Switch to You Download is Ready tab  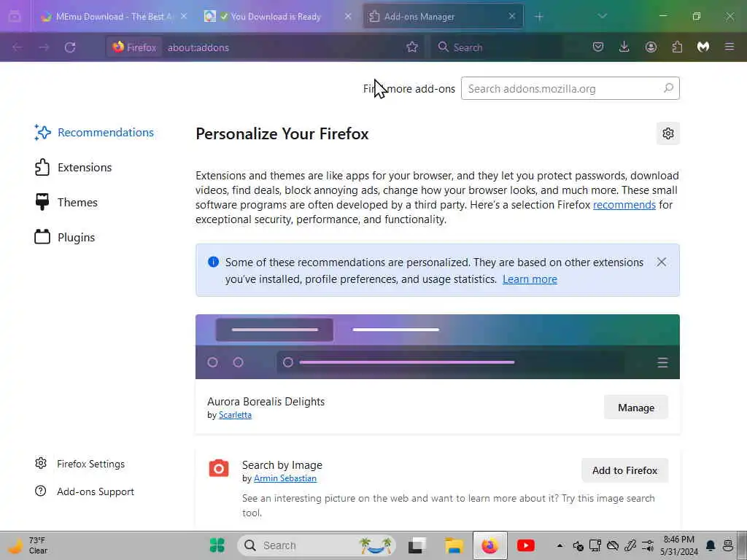click(278, 17)
